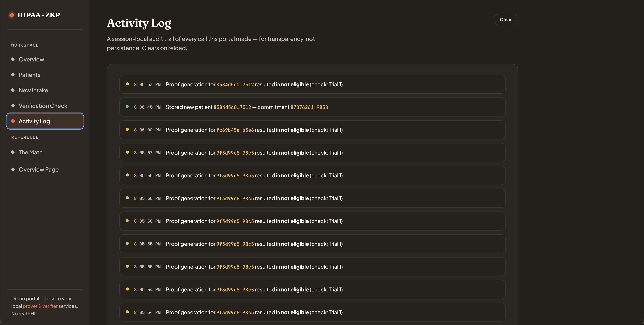
Task: Click the diamond bullet beside Overview
Action: (13, 59)
